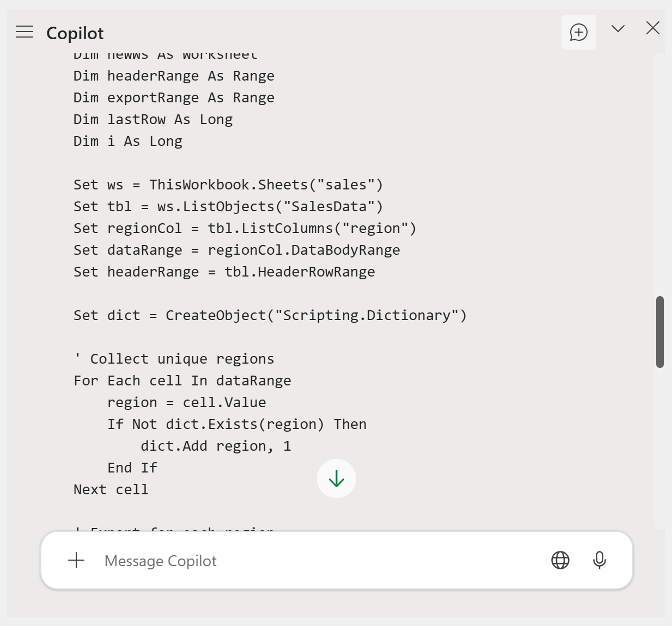The height and width of the screenshot is (626, 672).
Task: Close the Copilot pane
Action: tap(652, 28)
